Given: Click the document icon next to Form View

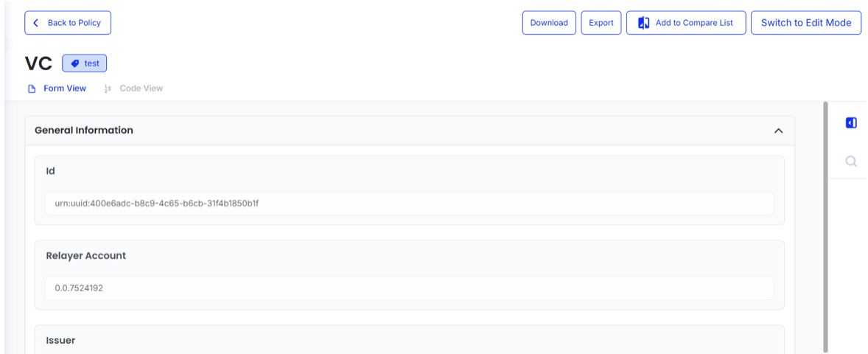Looking at the screenshot, I should 32,89.
